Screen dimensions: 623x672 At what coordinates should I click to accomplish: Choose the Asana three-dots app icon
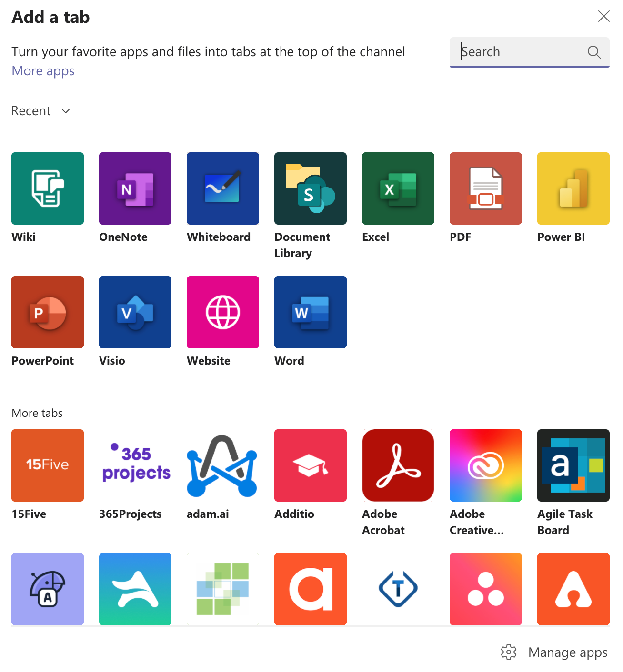486,589
